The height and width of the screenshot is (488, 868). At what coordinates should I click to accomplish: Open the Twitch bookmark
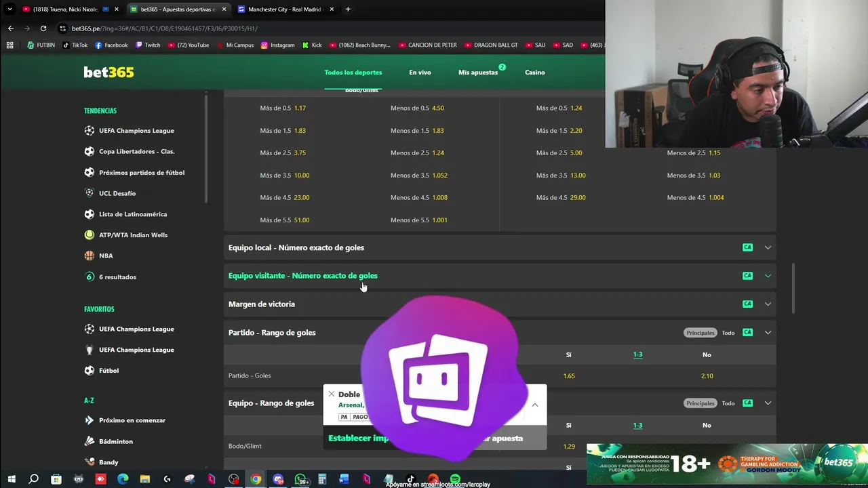tap(148, 45)
